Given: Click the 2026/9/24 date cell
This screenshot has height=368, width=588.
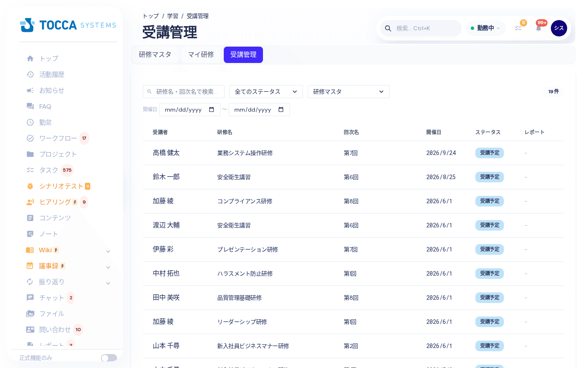Looking at the screenshot, I should 441,153.
